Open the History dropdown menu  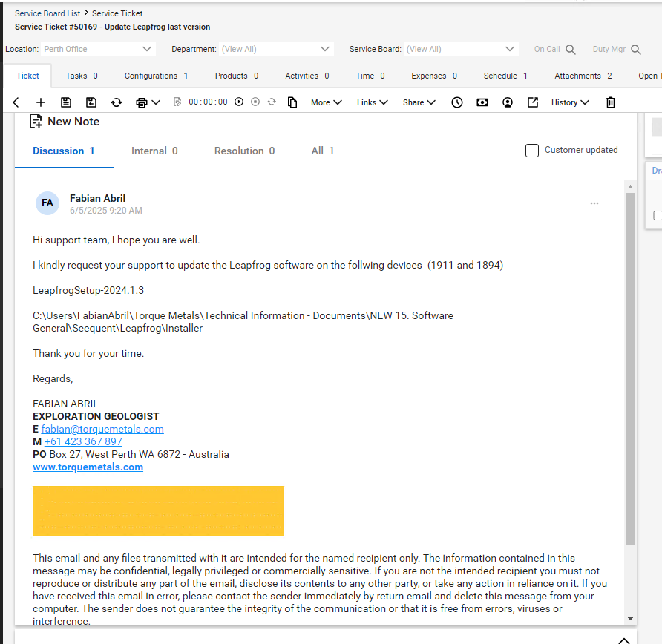570,102
